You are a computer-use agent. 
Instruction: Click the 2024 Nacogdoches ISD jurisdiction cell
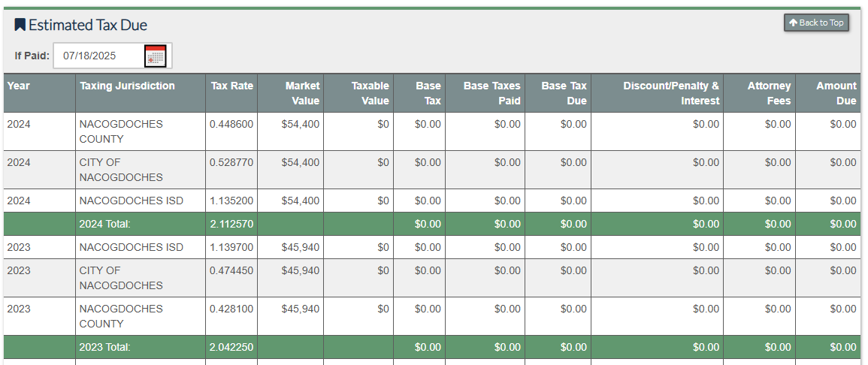(132, 201)
